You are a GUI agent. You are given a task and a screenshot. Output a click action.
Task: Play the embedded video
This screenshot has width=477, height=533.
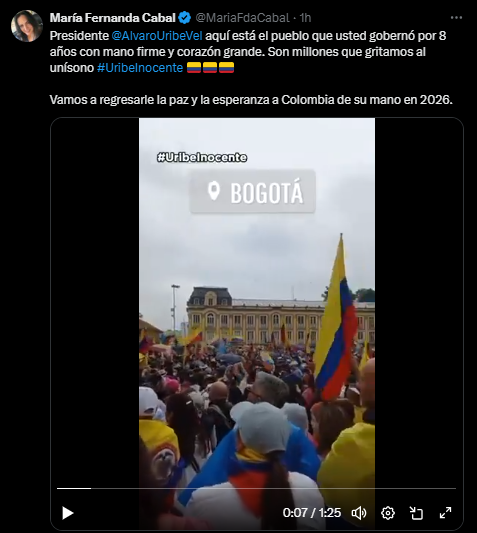(x=68, y=513)
